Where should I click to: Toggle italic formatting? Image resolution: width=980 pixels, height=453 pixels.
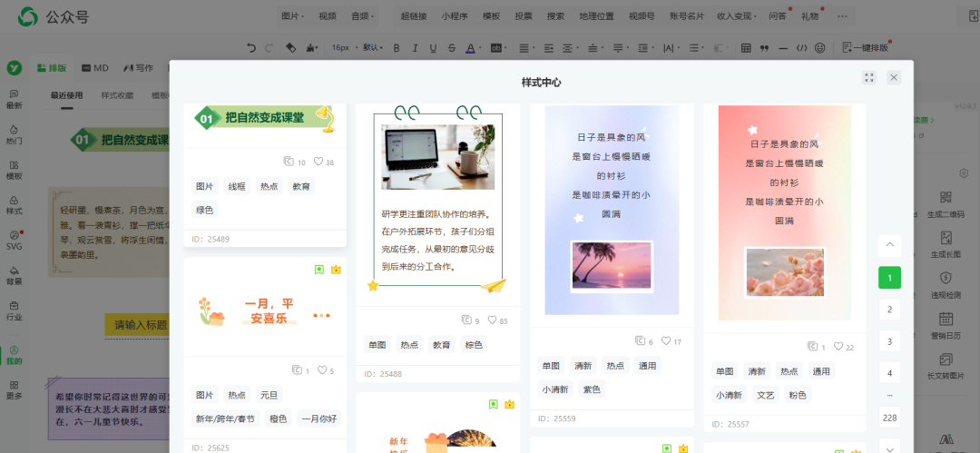415,47
